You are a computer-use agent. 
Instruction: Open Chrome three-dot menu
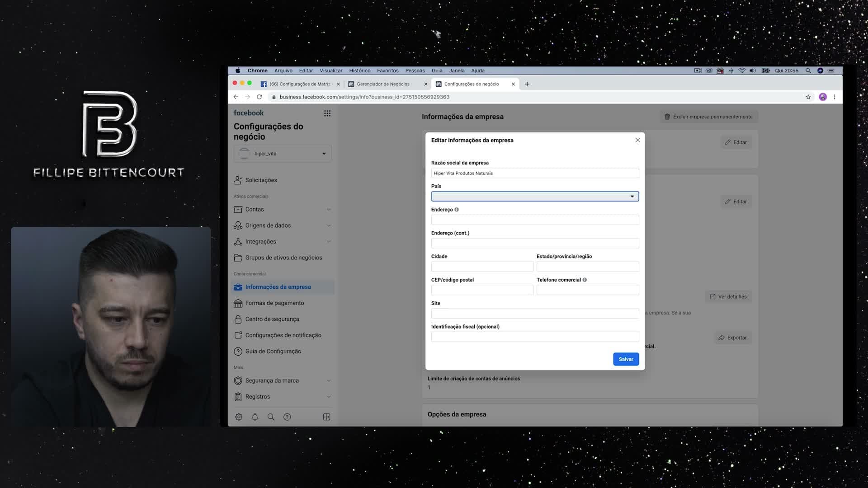835,97
